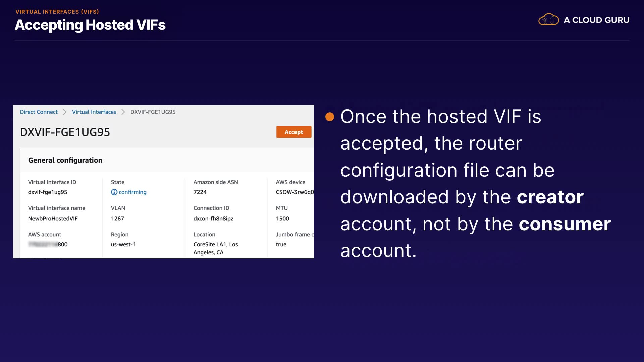
Task: Click the orange bullet point on slide
Action: click(330, 117)
